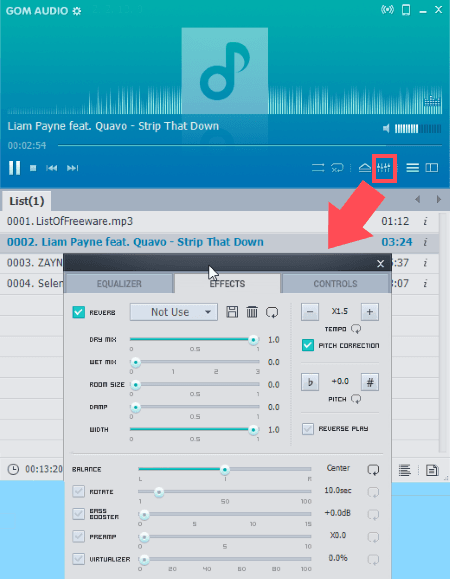This screenshot has width=450, height=579.
Task: Open the reverb preset dropdown Not Use
Action: pyautogui.click(x=174, y=312)
